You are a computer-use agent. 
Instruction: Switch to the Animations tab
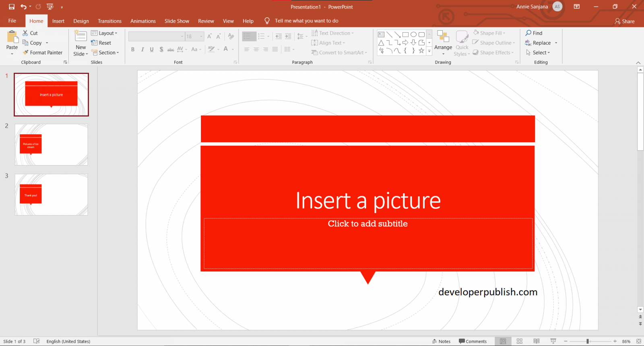coord(143,21)
